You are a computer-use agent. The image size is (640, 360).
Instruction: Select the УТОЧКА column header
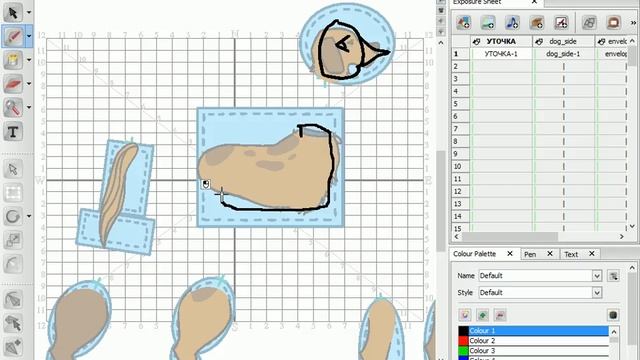click(x=502, y=42)
